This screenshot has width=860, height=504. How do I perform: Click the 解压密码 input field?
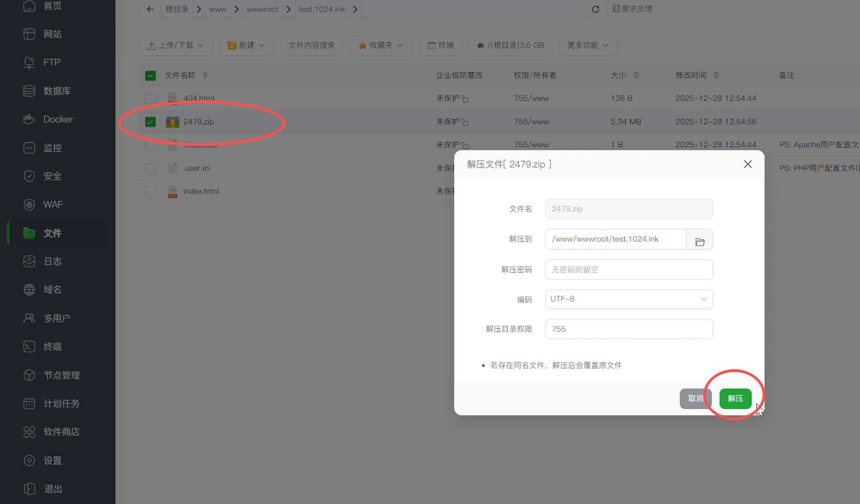coord(629,270)
